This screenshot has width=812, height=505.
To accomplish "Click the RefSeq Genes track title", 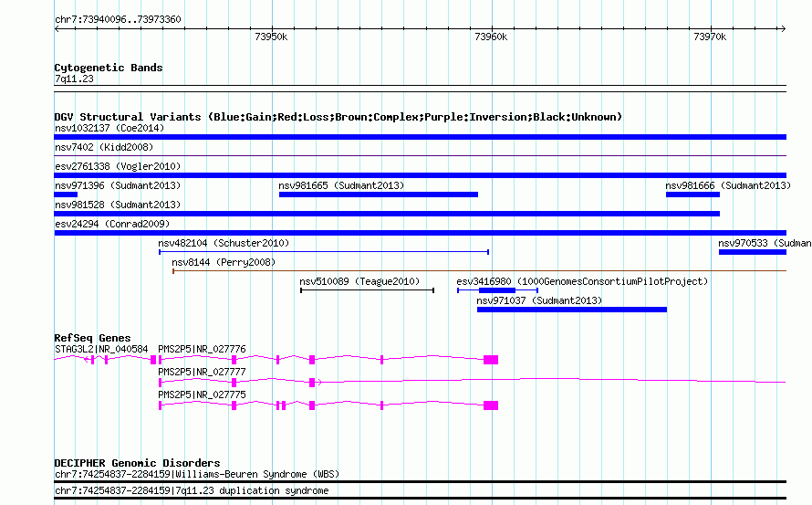I will click(x=92, y=338).
